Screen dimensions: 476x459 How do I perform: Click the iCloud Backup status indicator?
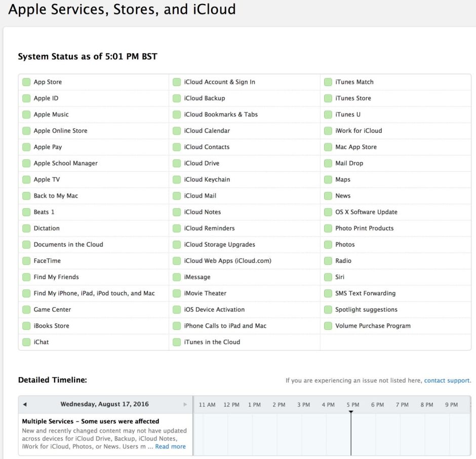coord(176,98)
